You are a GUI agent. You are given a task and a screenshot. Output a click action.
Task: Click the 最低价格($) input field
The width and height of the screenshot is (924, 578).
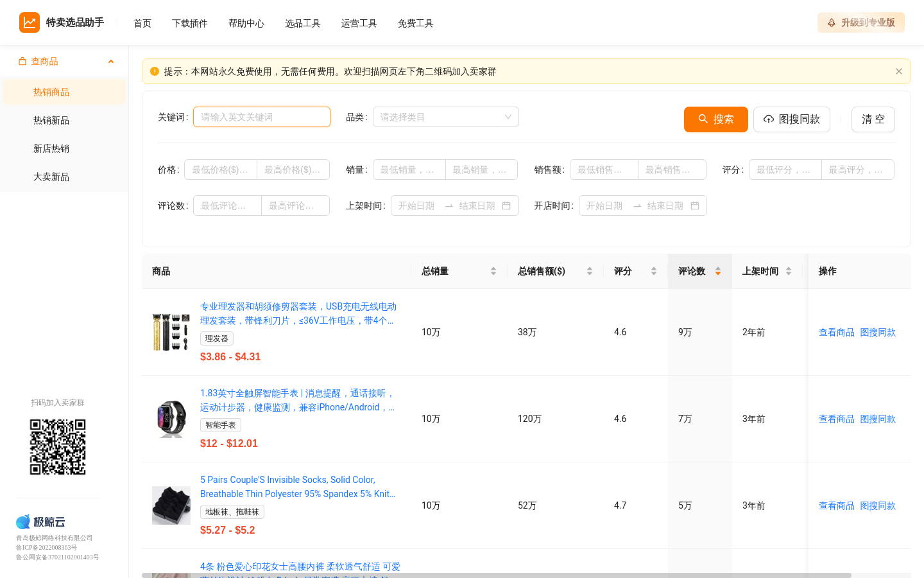point(221,170)
